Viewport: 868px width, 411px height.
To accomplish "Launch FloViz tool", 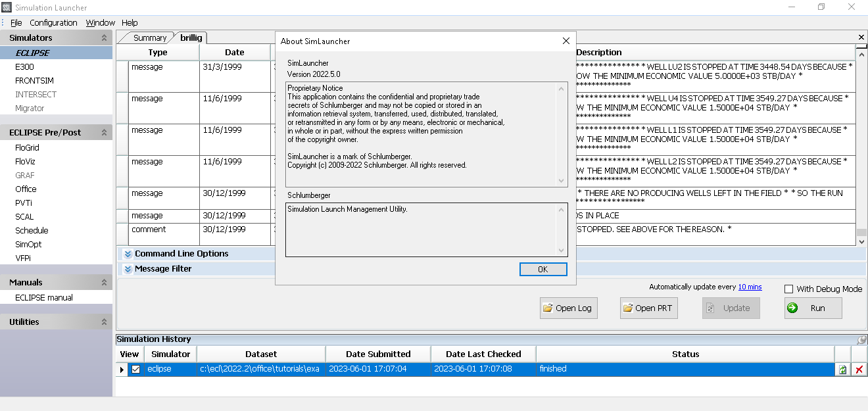I will pos(25,162).
